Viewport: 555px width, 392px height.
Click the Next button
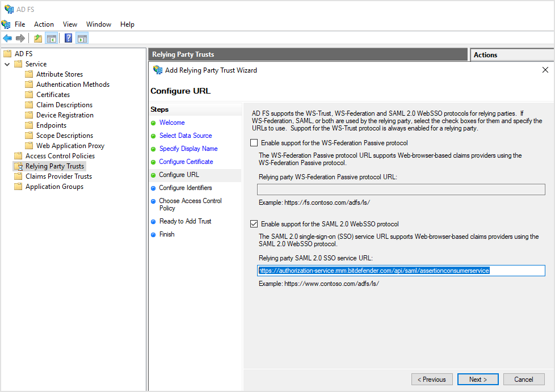(477, 379)
